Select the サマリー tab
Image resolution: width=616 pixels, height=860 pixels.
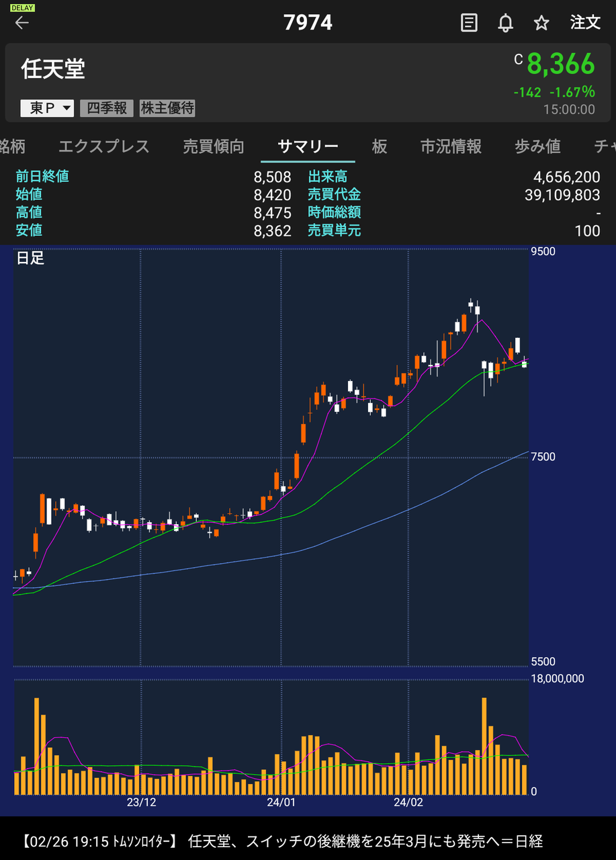coord(308,146)
